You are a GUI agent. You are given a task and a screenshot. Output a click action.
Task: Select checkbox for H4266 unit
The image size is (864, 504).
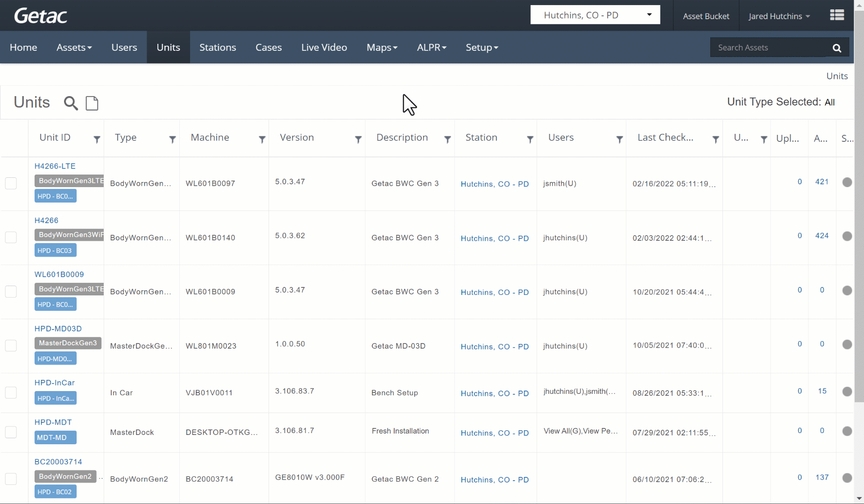click(11, 237)
